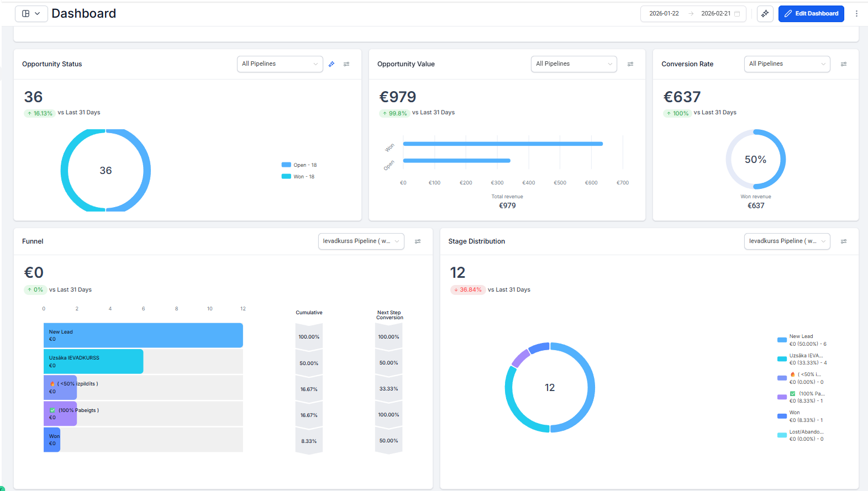This screenshot has height=491, width=868.
Task: Open the calendar icon in date range
Action: point(737,13)
